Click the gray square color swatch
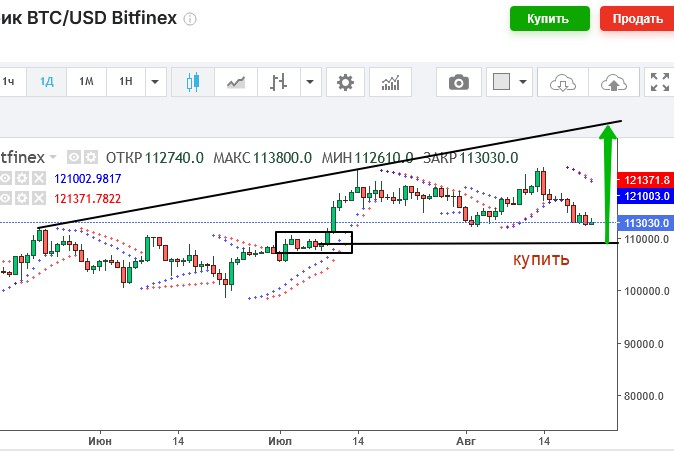674x451 pixels. pyautogui.click(x=501, y=81)
